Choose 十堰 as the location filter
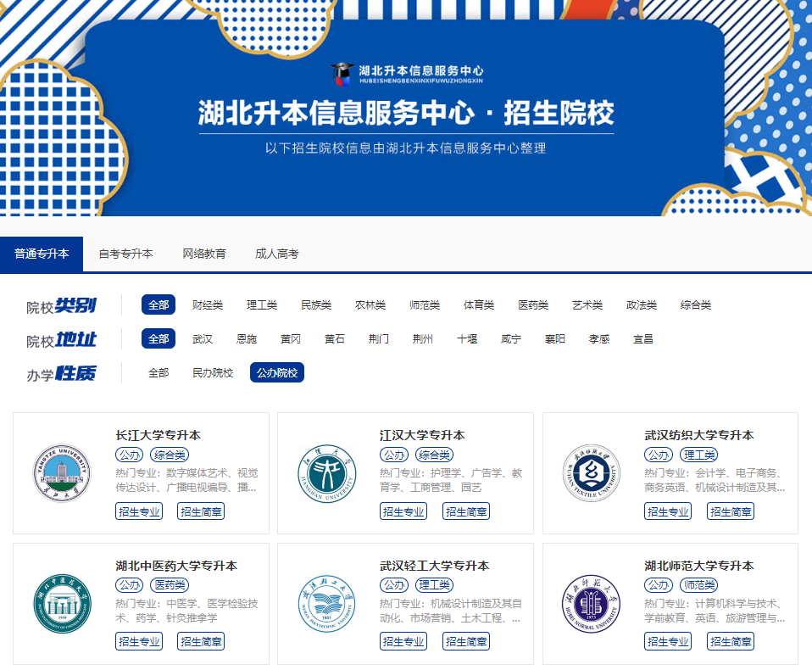Image resolution: width=812 pixels, height=670 pixels. click(467, 339)
